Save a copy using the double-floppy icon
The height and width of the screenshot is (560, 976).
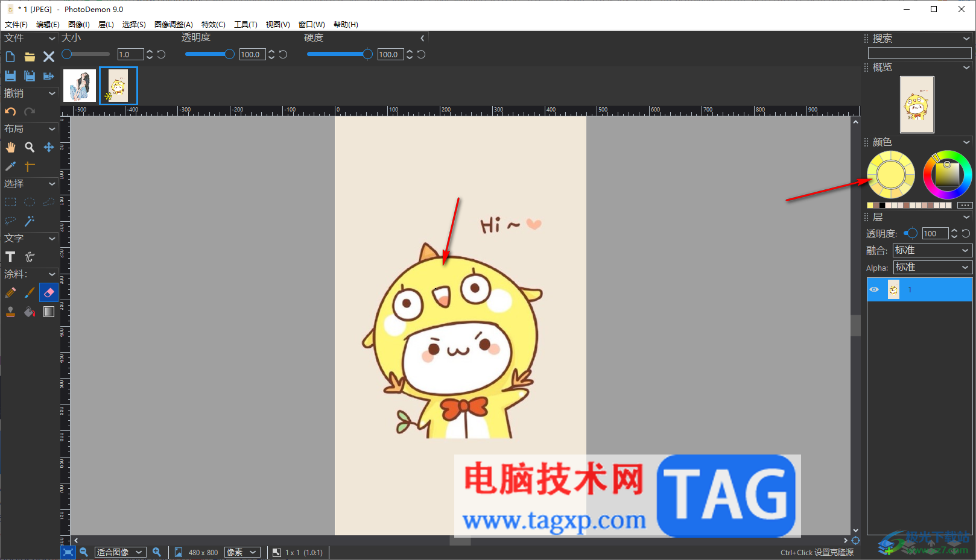[30, 76]
